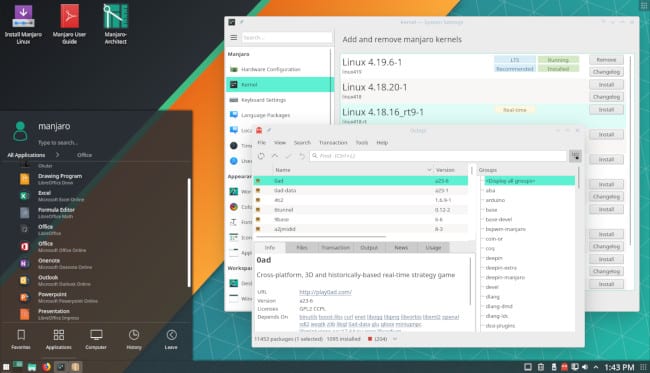Open the Install Manjaro Linux desktop icon
This screenshot has width=650, height=373.
[x=23, y=24]
